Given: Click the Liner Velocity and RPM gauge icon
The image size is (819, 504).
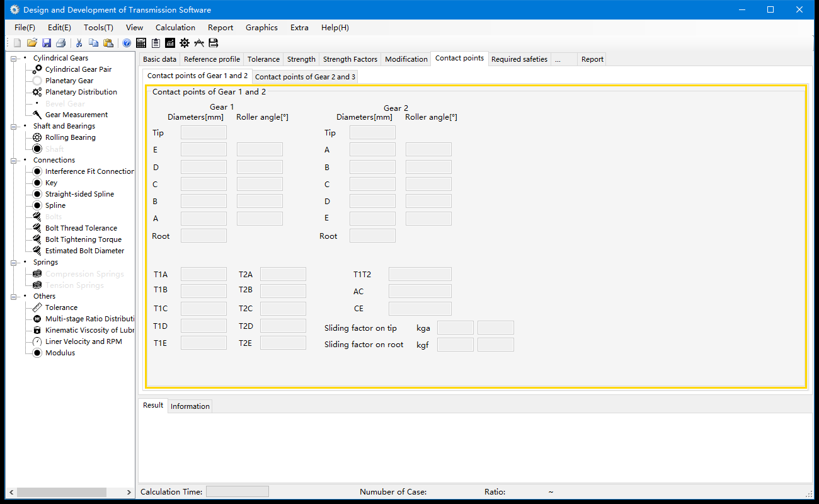Looking at the screenshot, I should coord(37,341).
